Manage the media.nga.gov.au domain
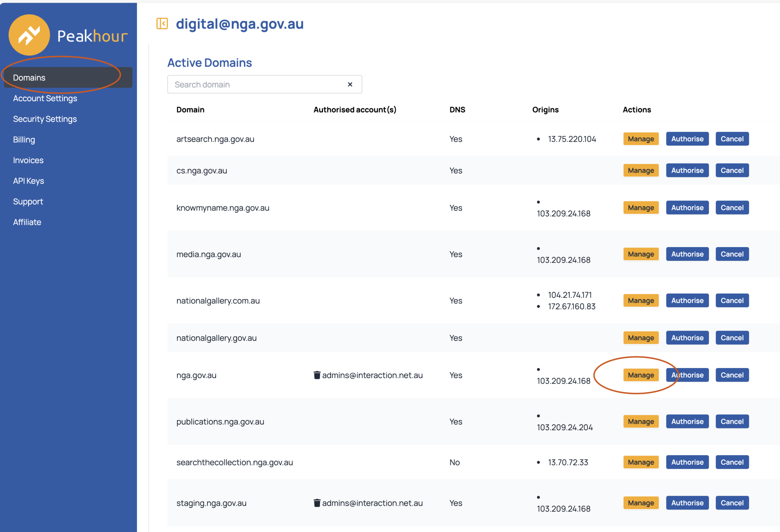The height and width of the screenshot is (532, 780). coord(640,254)
